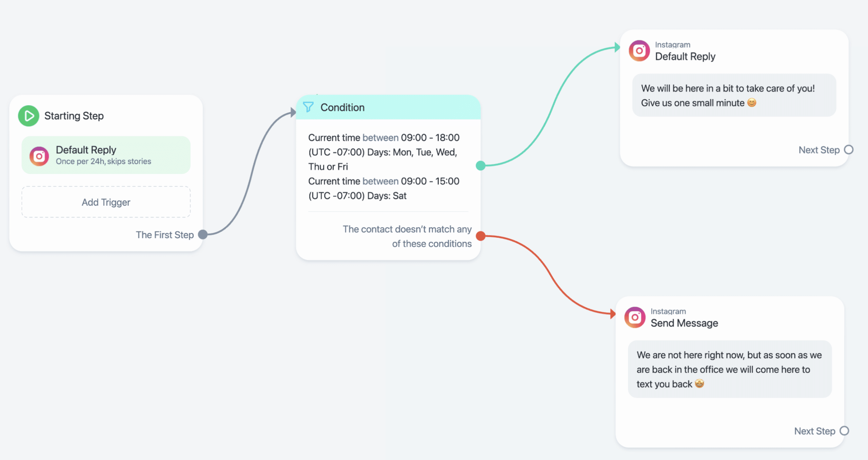Viewport: 868px width, 460px height.
Task: Click the grey First Step connector dot
Action: pyautogui.click(x=203, y=234)
